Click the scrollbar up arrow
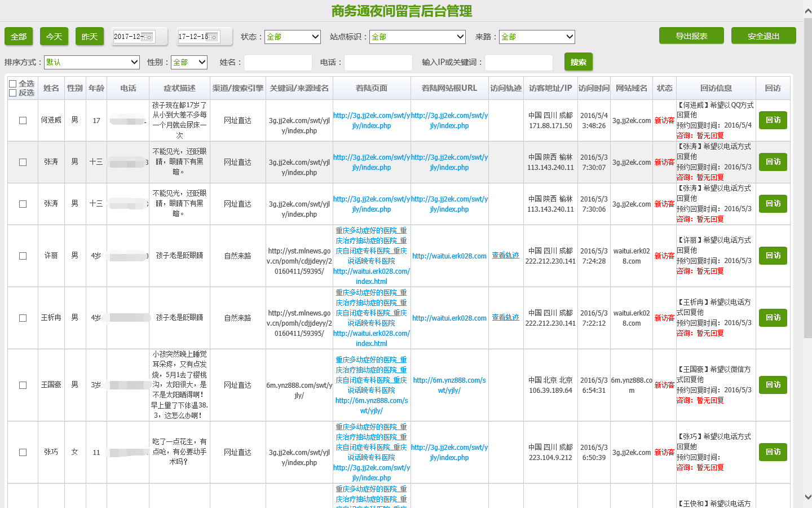The image size is (812, 508). point(807,11)
